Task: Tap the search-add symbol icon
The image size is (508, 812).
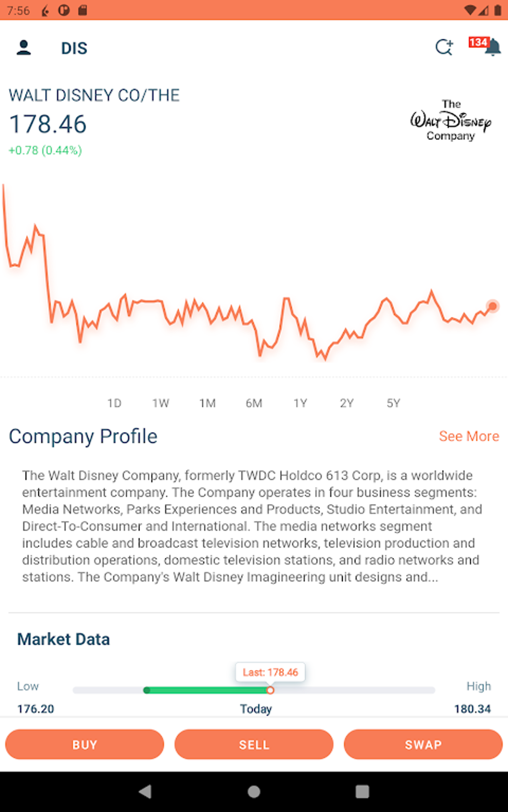Action: coord(444,47)
